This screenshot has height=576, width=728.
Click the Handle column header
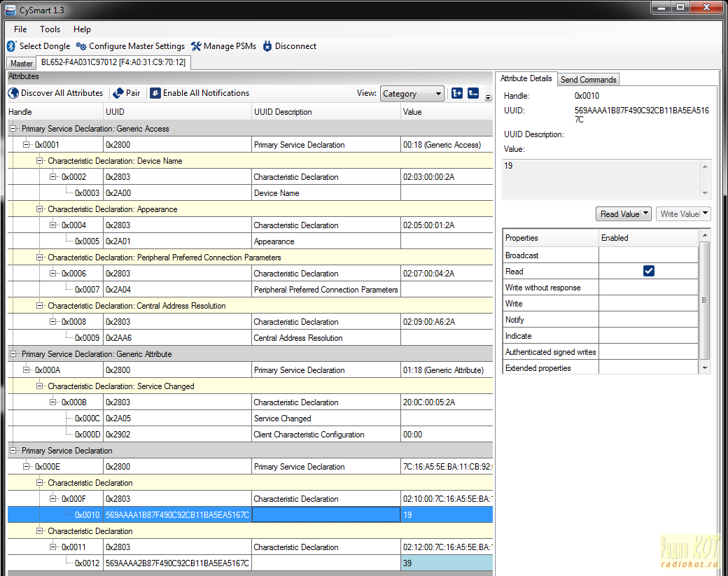coord(55,112)
